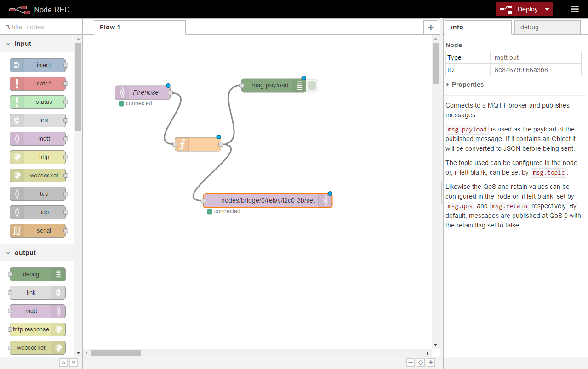Select the http input node in palette
588x369 pixels.
tap(38, 157)
